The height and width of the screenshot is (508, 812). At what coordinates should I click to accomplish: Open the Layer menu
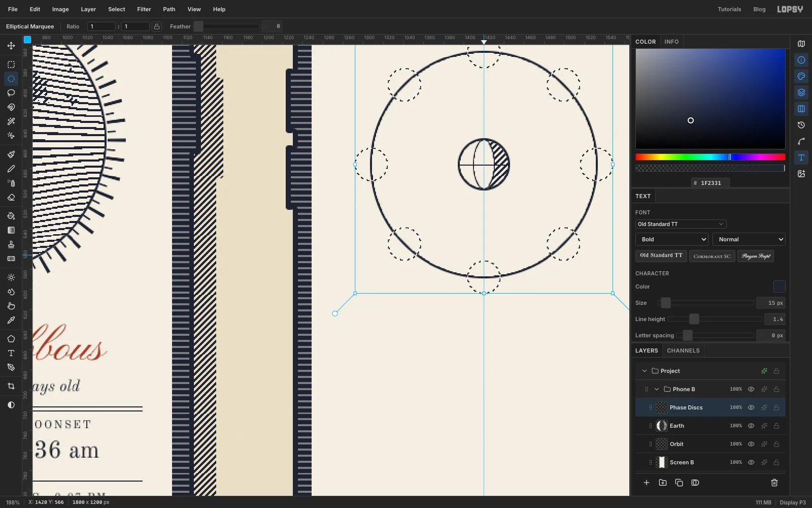coord(88,9)
